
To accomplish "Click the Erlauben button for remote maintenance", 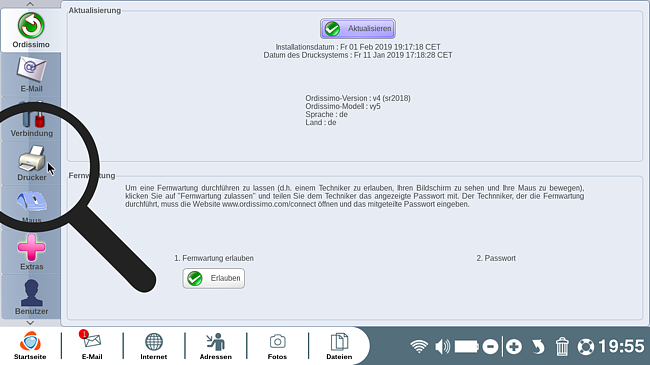I will click(213, 278).
